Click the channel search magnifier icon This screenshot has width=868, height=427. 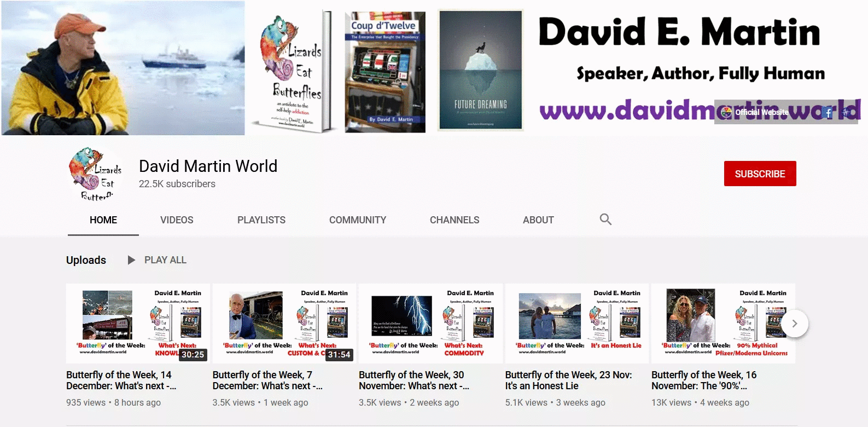pos(605,220)
